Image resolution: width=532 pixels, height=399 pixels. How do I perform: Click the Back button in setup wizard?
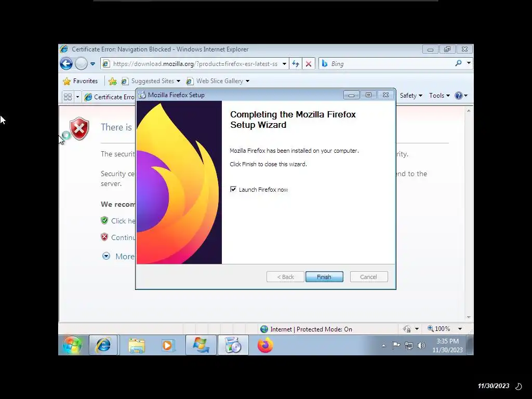[285, 277]
